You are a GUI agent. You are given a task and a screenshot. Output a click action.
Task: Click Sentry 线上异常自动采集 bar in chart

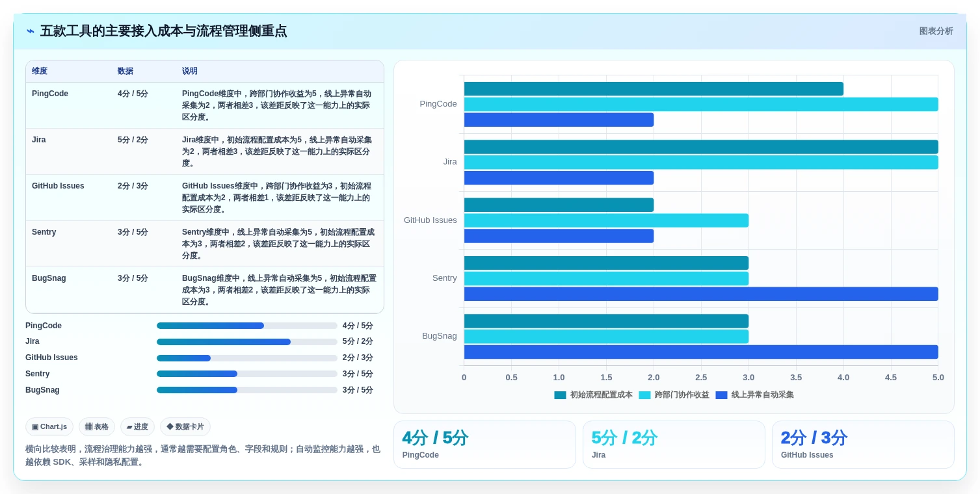pos(701,294)
